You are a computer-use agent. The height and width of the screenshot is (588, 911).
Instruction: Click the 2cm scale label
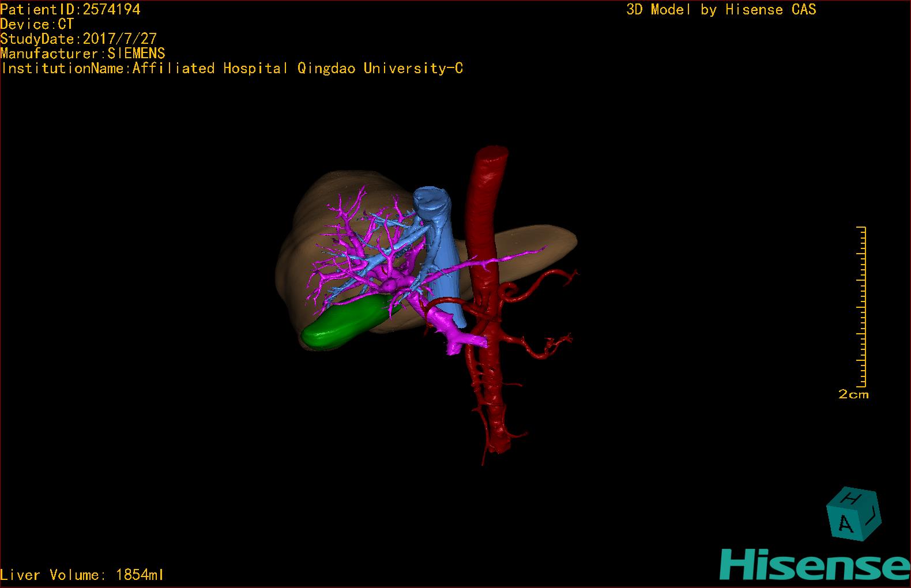(x=853, y=395)
